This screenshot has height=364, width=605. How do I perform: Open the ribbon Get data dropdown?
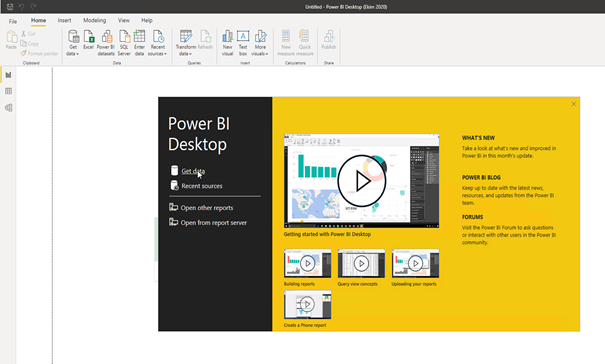pos(73,43)
